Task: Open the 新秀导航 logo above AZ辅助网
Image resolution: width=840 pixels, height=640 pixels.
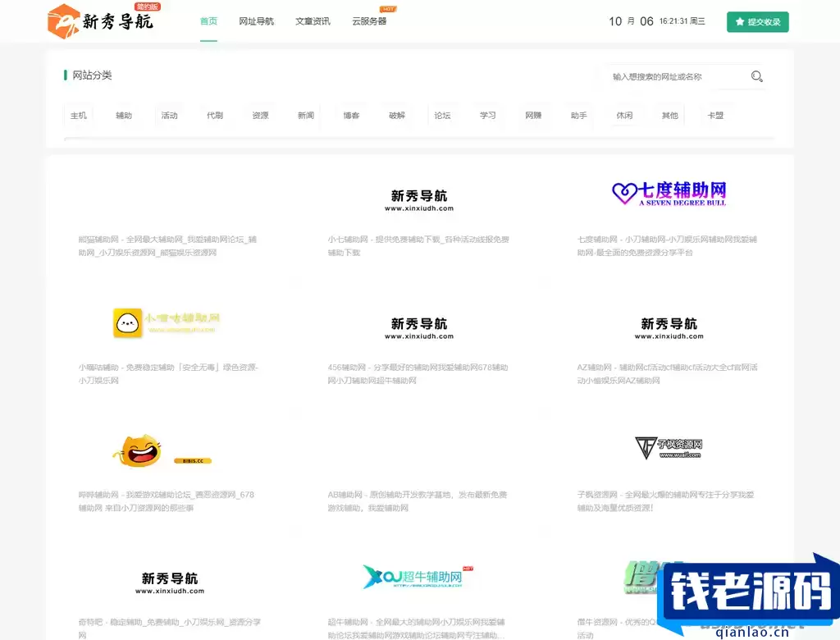Action: pos(669,328)
